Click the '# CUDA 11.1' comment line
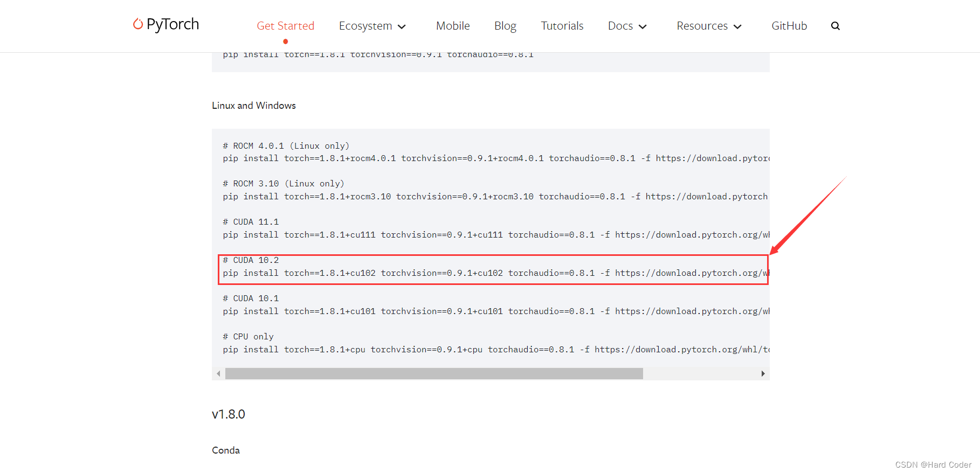The width and height of the screenshot is (980, 473). (x=251, y=222)
